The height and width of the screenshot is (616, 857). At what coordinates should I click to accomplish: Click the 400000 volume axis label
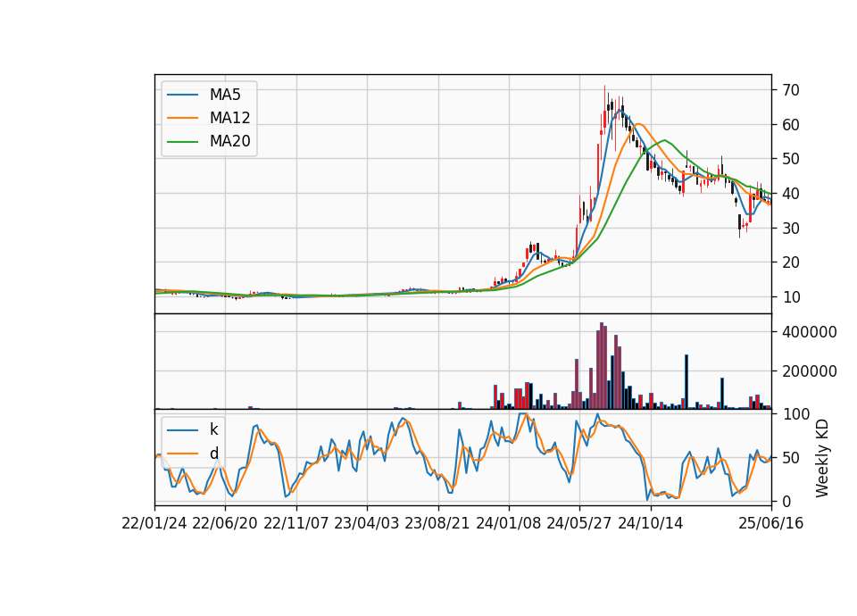click(x=809, y=332)
